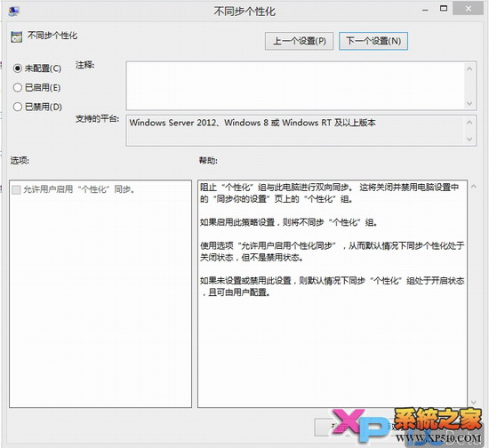Click the 注释 box scroll up arrow
This screenshot has width=489, height=448.
469,68
